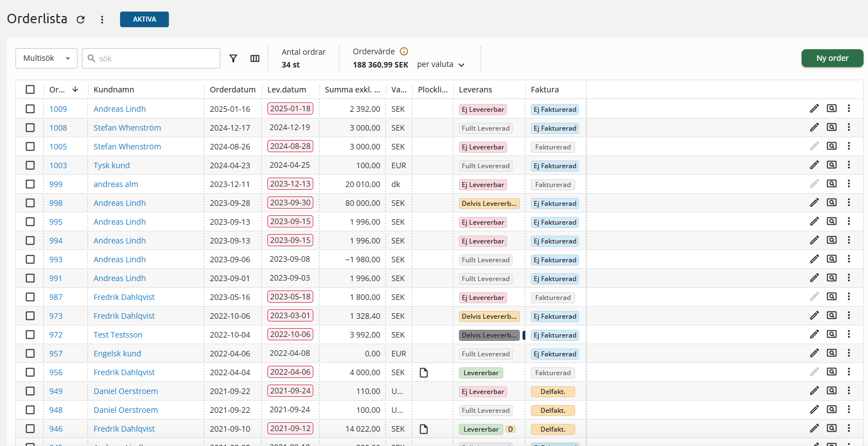The height and width of the screenshot is (446, 868).
Task: Preview order 1008 with magnifier icon
Action: click(x=831, y=128)
